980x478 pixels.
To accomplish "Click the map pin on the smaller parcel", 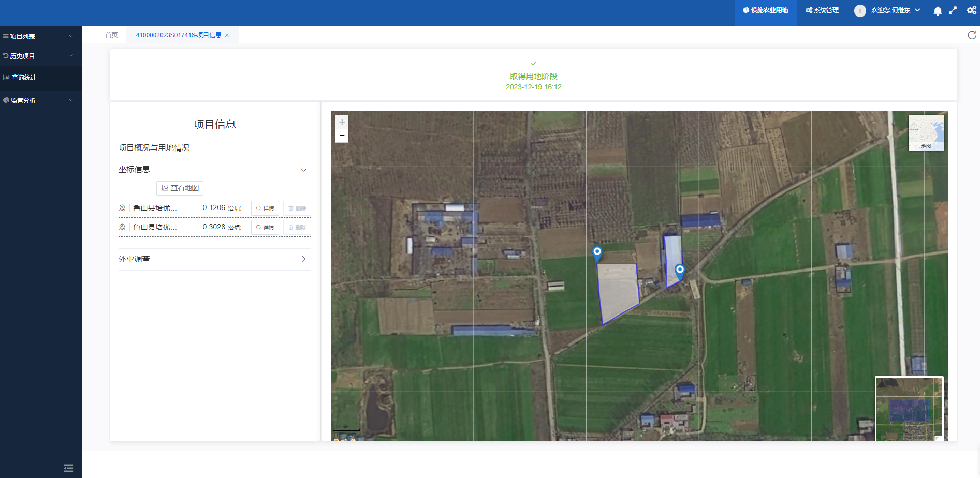I will tap(680, 271).
